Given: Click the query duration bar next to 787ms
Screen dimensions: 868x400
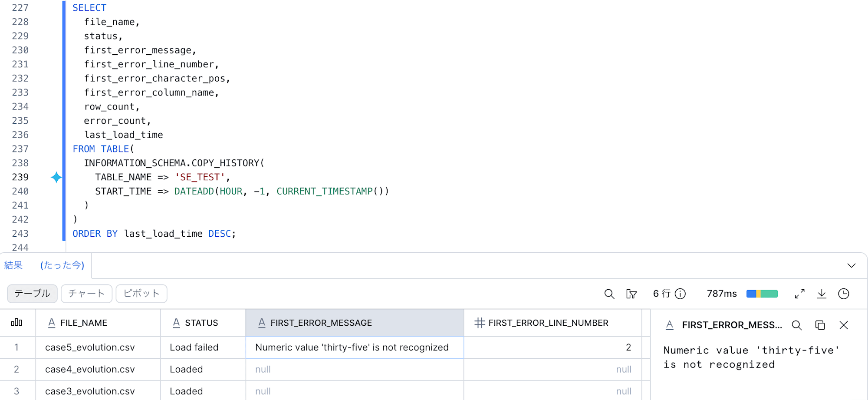Looking at the screenshot, I should (x=762, y=294).
